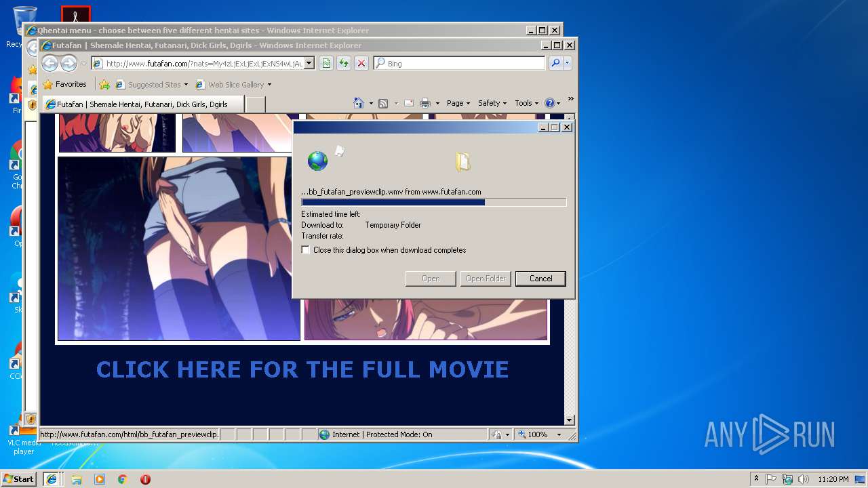
Task: Open the Print button dropdown arrow
Action: [x=437, y=103]
